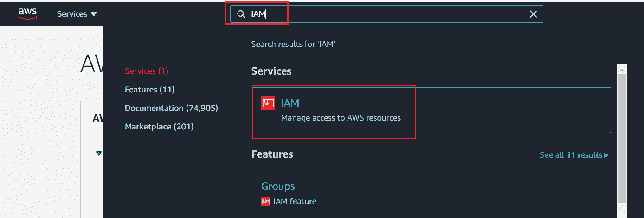Filter results by Services (1)

(147, 71)
